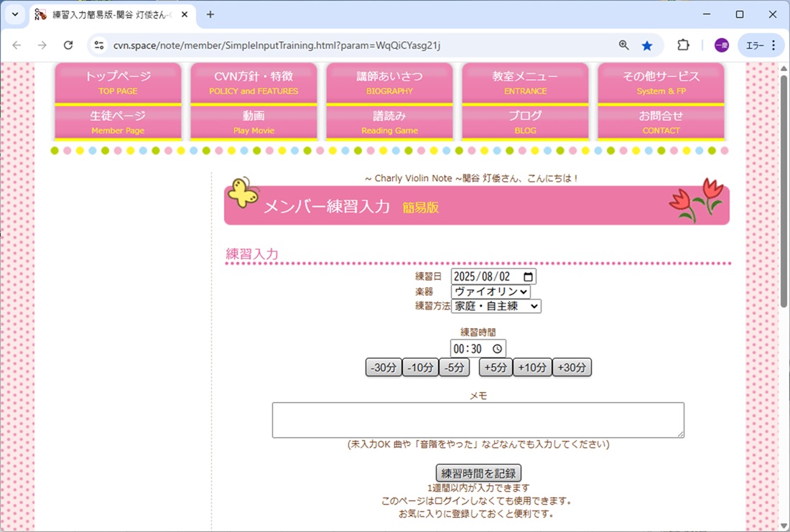Add 30 minutes with the +30分 button
The image size is (790, 532).
click(x=572, y=367)
